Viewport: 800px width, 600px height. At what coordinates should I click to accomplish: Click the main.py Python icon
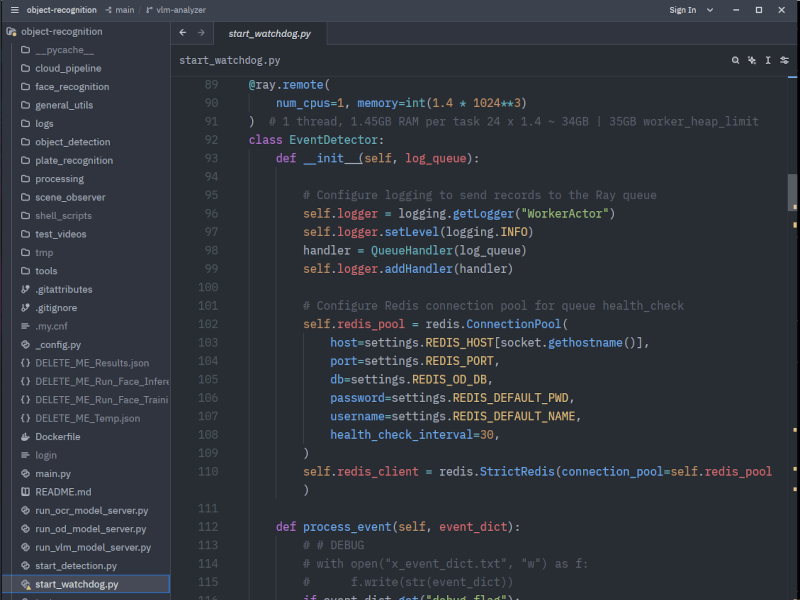point(25,473)
